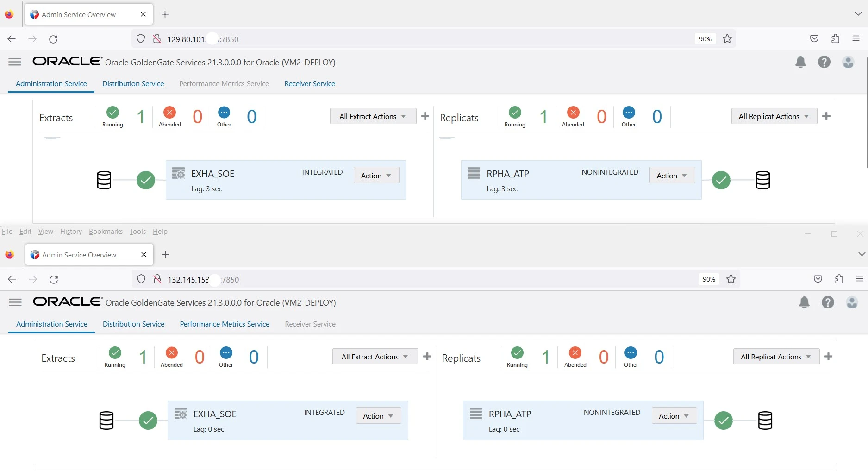The height and width of the screenshot is (471, 868).
Task: Switch to the Distribution Service tab
Action: click(x=133, y=83)
